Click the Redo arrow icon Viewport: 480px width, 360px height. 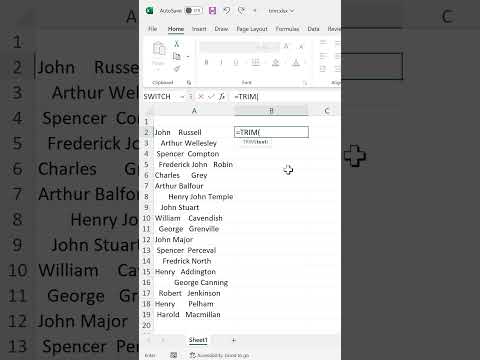(241, 11)
